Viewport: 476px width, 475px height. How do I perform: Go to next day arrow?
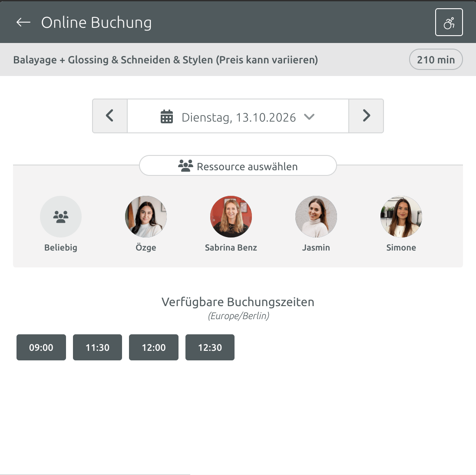click(x=366, y=115)
